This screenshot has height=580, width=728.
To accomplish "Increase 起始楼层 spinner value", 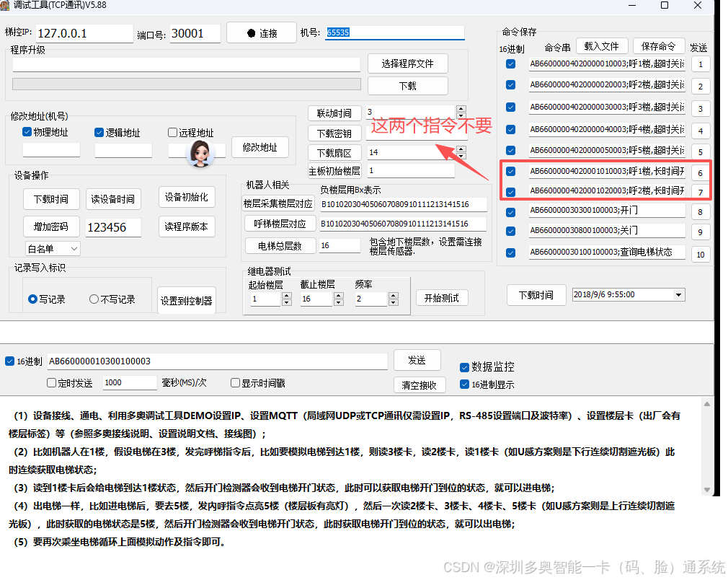I will click(287, 295).
